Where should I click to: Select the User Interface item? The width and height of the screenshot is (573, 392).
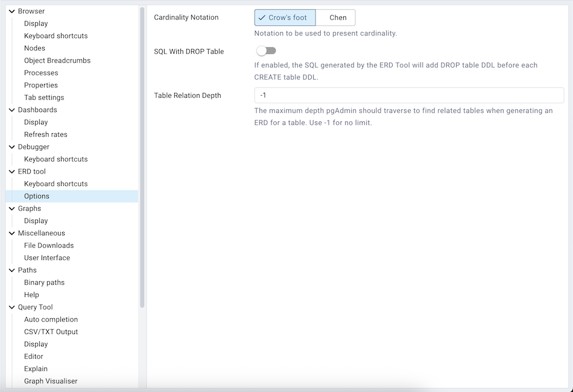[x=47, y=258]
